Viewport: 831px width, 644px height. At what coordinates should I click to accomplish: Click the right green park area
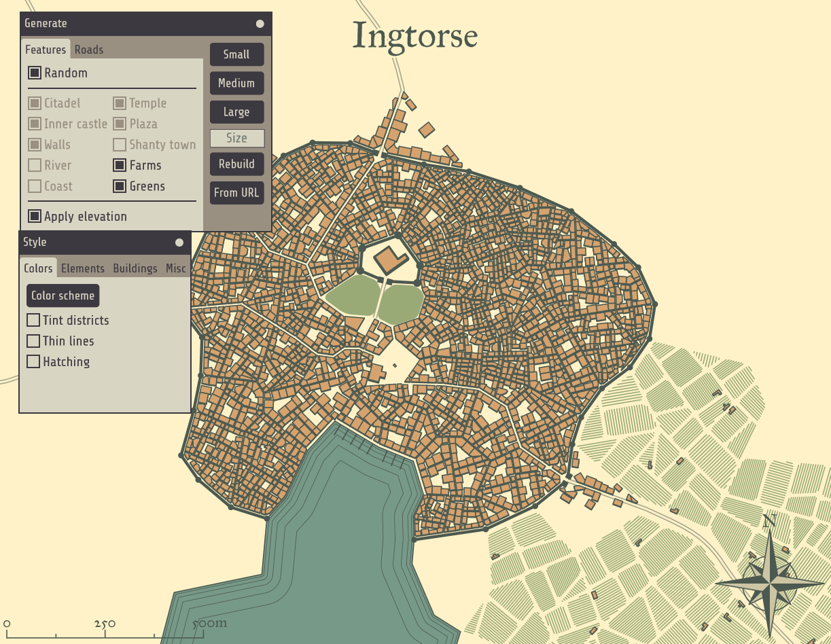pyautogui.click(x=401, y=304)
